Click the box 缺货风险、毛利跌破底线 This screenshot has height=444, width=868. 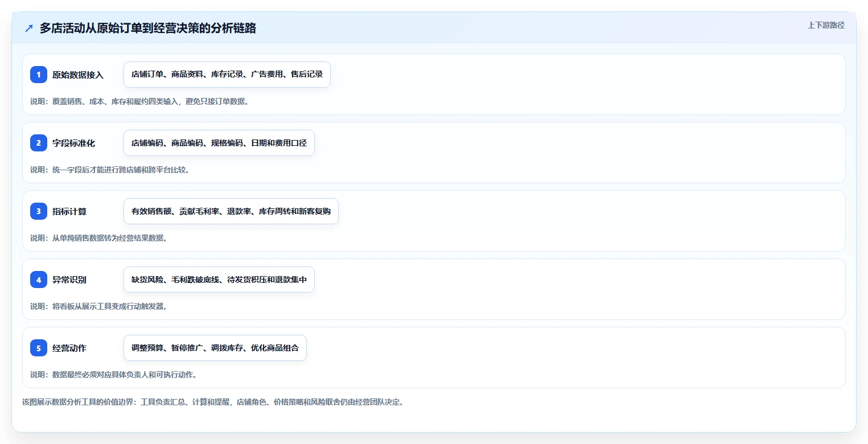219,279
